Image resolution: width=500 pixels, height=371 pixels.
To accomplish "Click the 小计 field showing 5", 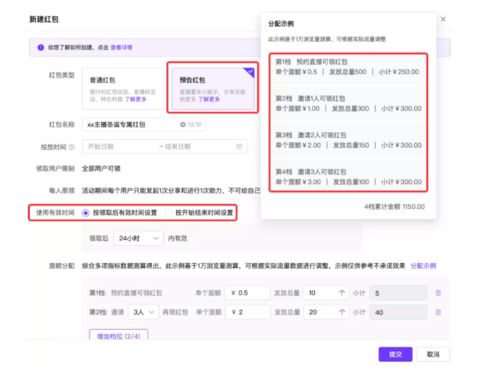I will click(x=398, y=293).
